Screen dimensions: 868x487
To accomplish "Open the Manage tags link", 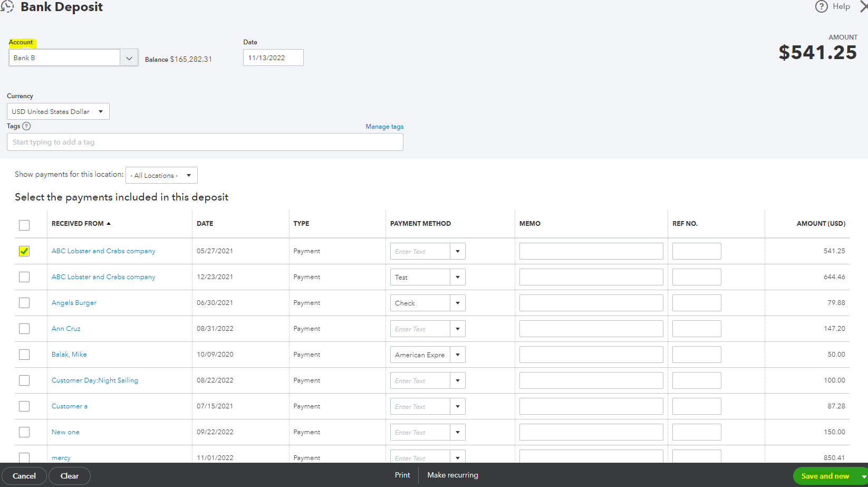I will coord(384,127).
